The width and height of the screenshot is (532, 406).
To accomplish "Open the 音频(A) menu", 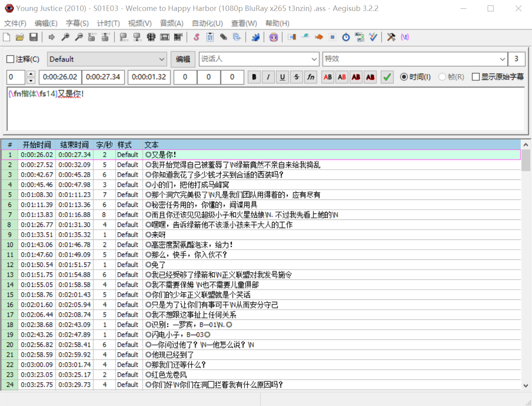I will tap(171, 24).
